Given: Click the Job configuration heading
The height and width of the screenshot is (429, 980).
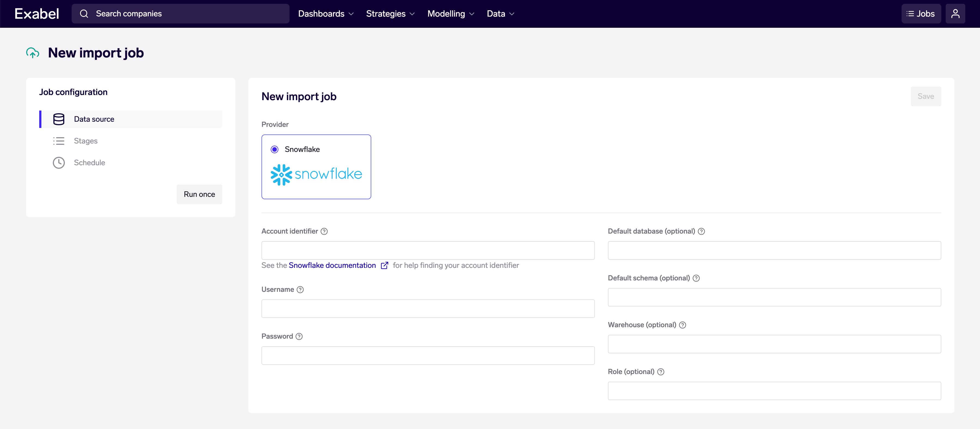Looking at the screenshot, I should point(74,92).
